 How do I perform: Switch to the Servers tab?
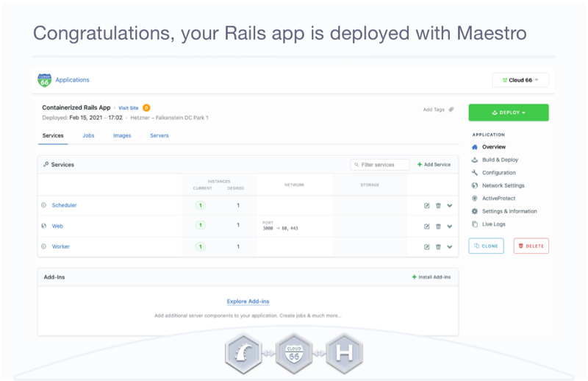click(159, 135)
